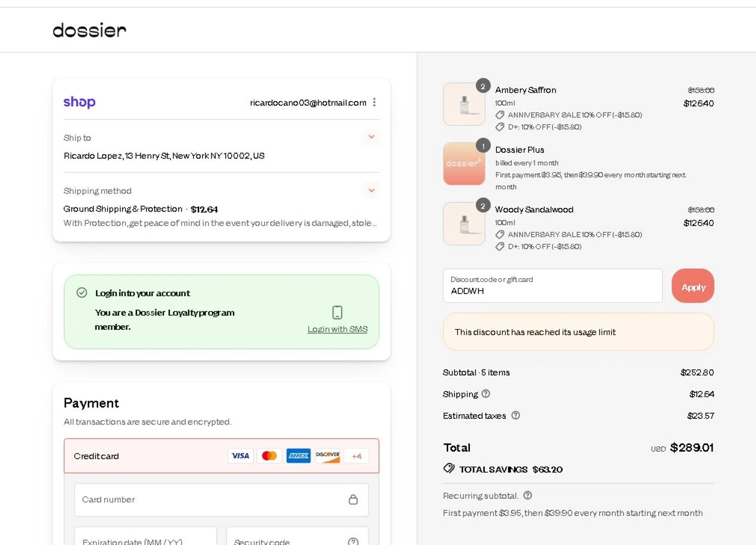Click the Dossier Plus quantity badge
756x545 pixels.
(x=483, y=146)
